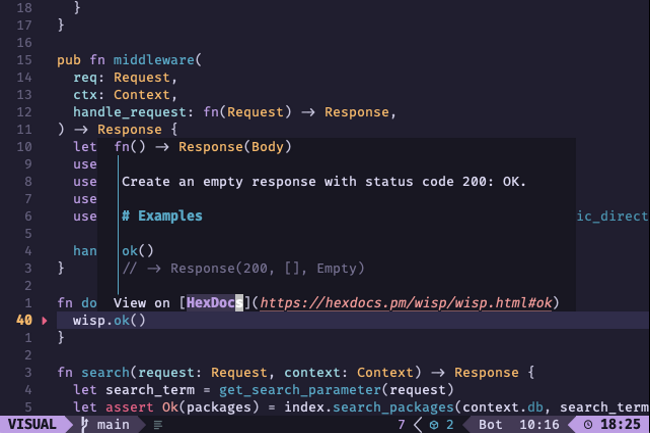Click the 10:16 cursor position indicator

click(x=541, y=425)
